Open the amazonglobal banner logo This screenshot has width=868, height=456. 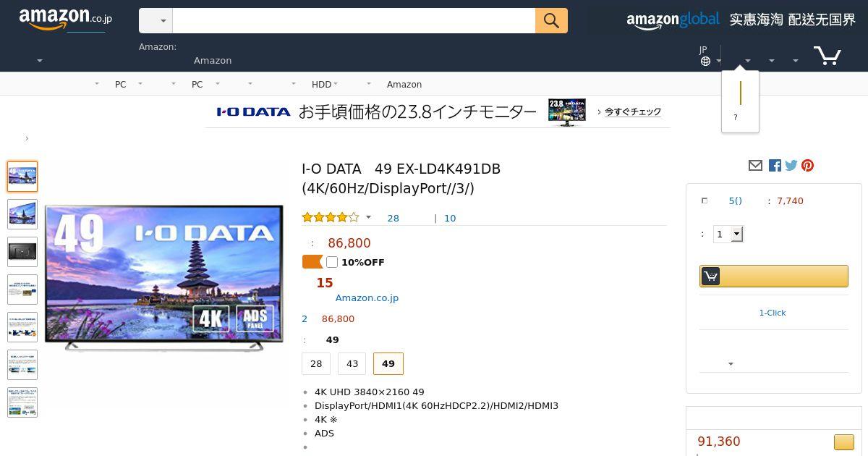pyautogui.click(x=673, y=20)
